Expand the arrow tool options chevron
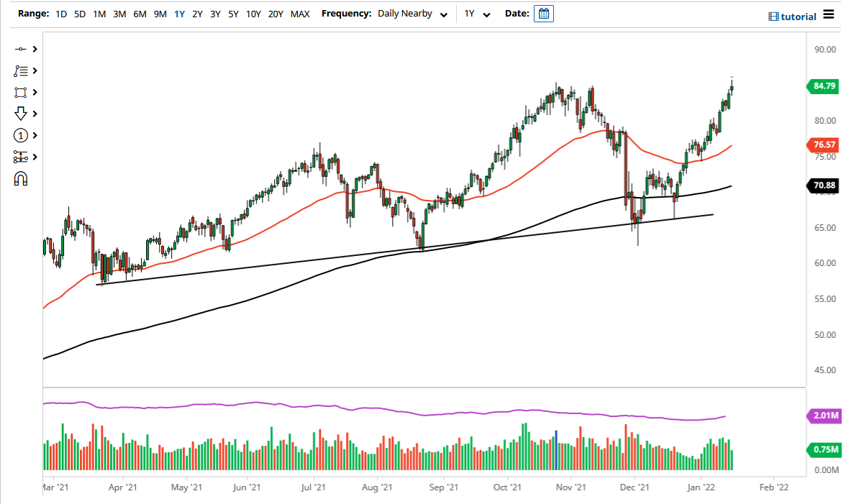Screen dimensions: 846x504 34,114
